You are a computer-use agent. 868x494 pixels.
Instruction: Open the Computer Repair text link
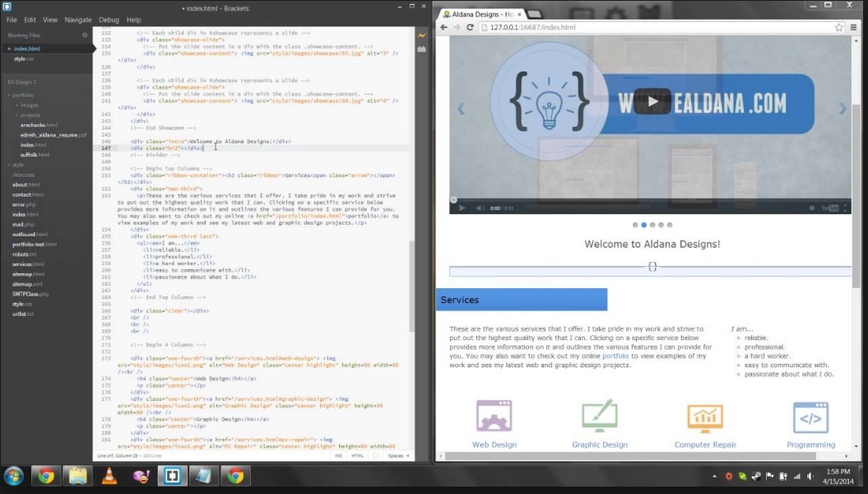click(x=705, y=445)
